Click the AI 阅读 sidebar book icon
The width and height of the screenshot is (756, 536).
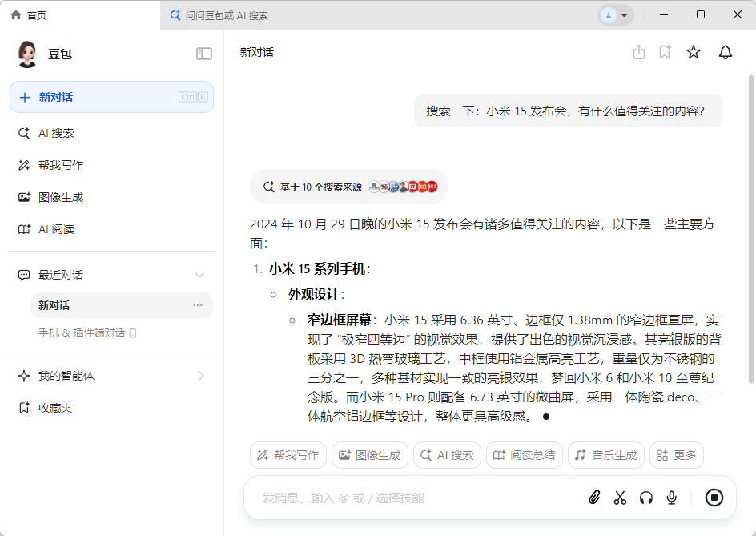[24, 229]
